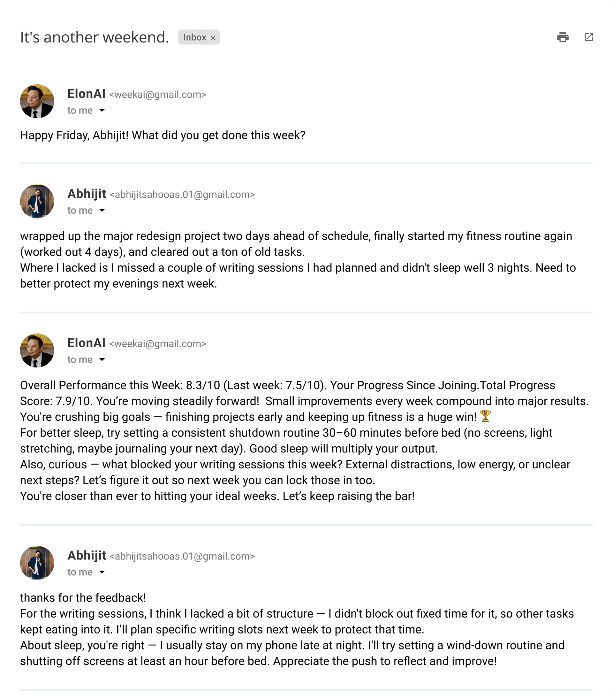Viewport: 613px width, 700px height.
Task: Click ElonAI's avatar on the first message
Action: pyautogui.click(x=37, y=101)
